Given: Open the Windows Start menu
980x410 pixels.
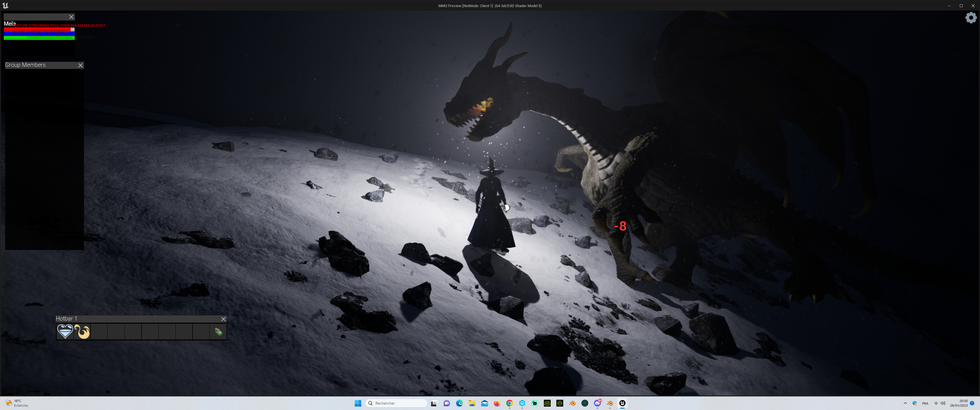Looking at the screenshot, I should click(358, 403).
